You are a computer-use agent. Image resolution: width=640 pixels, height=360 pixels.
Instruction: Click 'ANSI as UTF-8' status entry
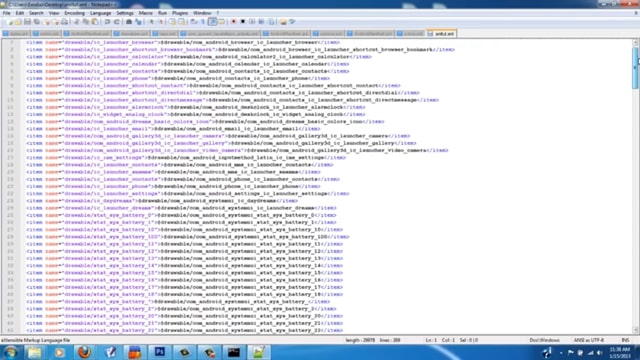click(x=589, y=340)
